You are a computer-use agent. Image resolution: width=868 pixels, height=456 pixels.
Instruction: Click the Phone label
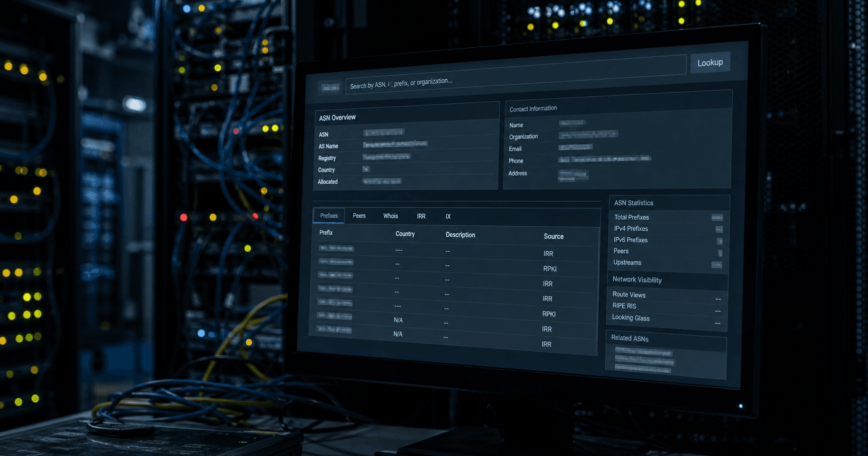pyautogui.click(x=516, y=161)
